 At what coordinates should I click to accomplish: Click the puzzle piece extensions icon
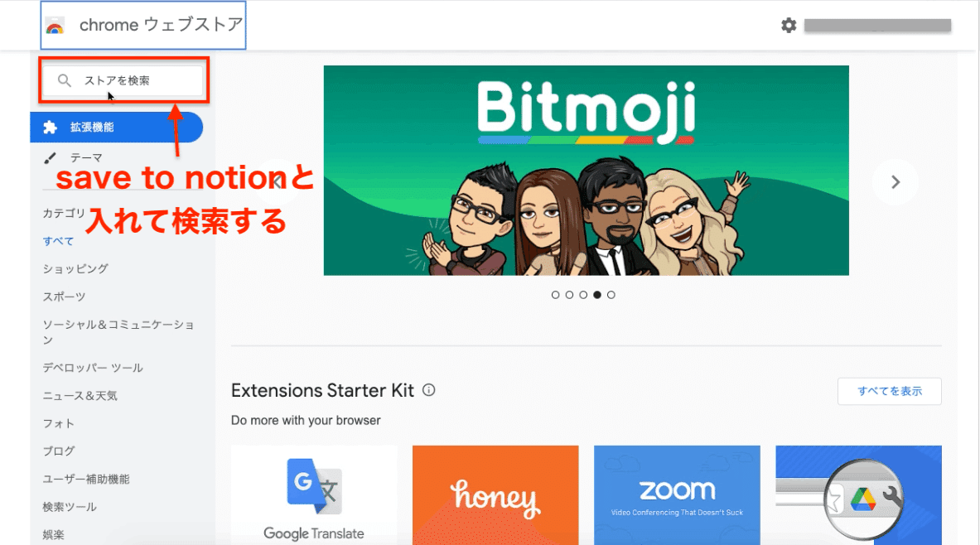(50, 128)
